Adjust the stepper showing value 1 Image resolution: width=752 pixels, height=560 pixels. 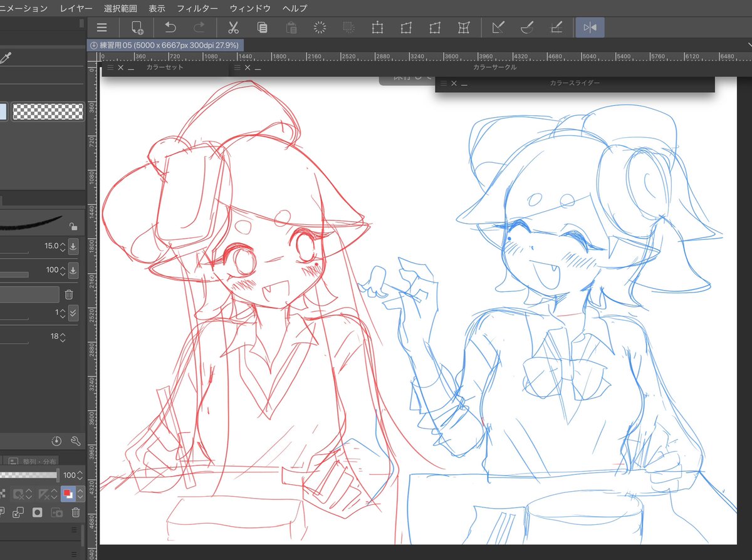63,313
